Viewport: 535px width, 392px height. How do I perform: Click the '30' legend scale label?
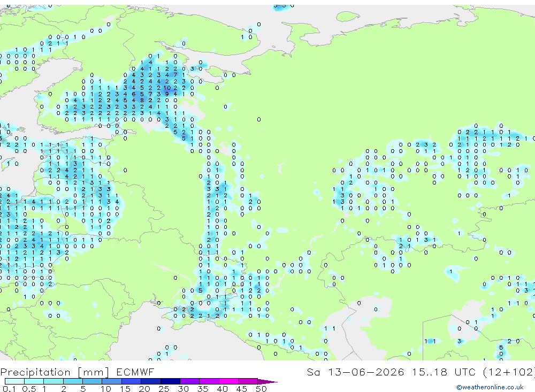coord(183,389)
